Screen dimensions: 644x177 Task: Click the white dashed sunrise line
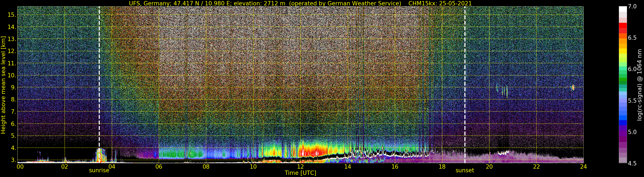pyautogui.click(x=99, y=75)
